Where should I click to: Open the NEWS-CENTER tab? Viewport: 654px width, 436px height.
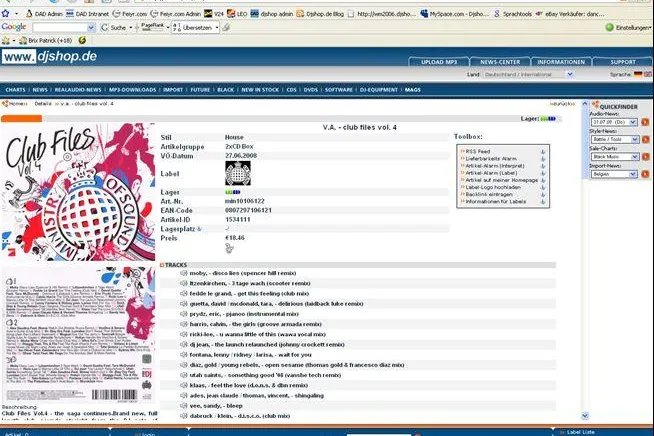(x=500, y=62)
